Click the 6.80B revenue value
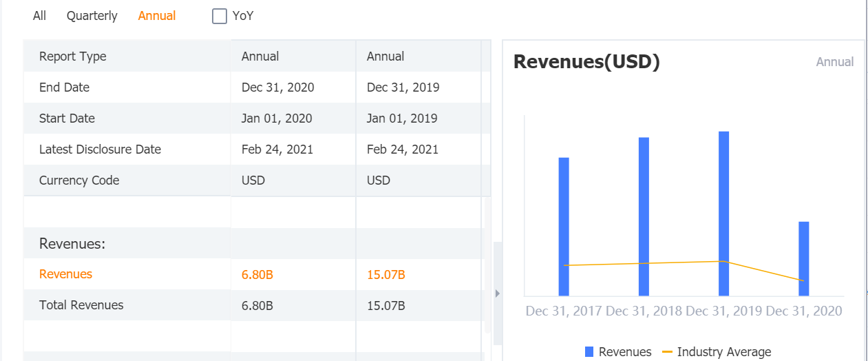The image size is (868, 361). point(257,275)
